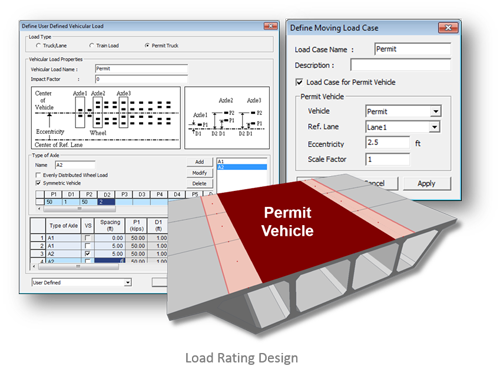
Task: Click the Impact Factor input field
Action: [x=141, y=79]
